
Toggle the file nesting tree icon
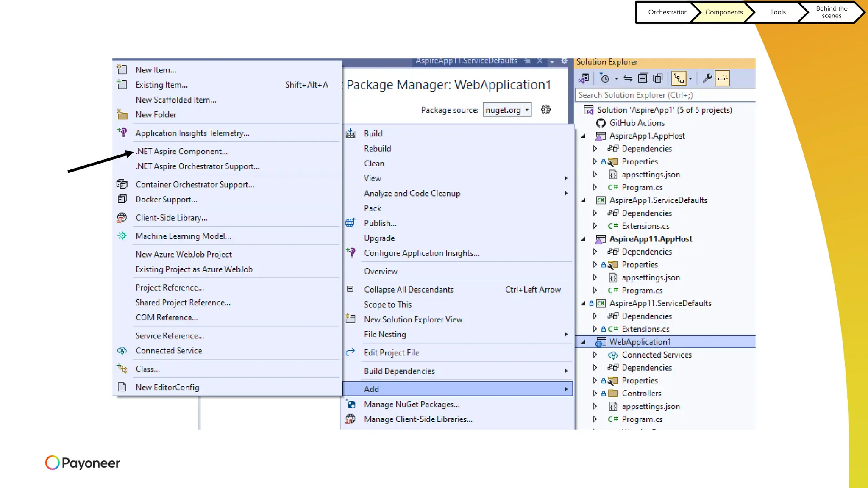pyautogui.click(x=679, y=78)
